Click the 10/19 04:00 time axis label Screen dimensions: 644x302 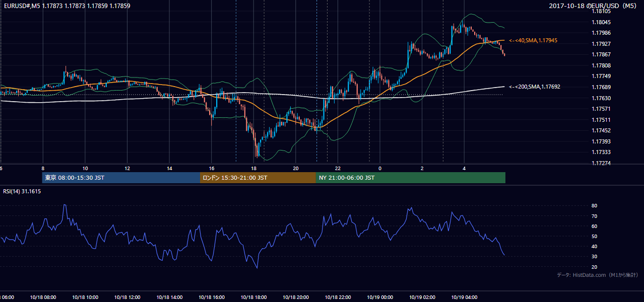465,297
